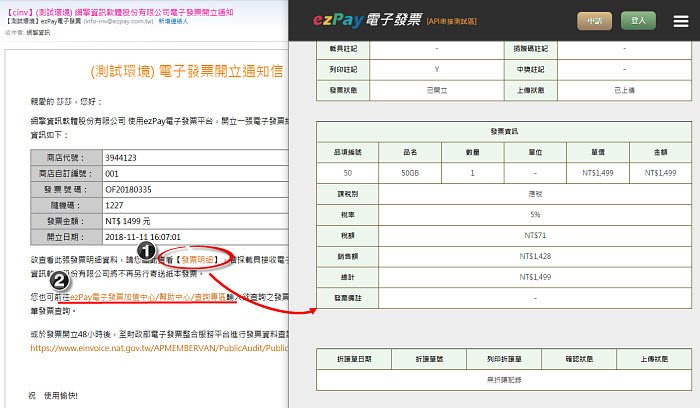Click NT$1,499 under 金額 column

(x=661, y=173)
